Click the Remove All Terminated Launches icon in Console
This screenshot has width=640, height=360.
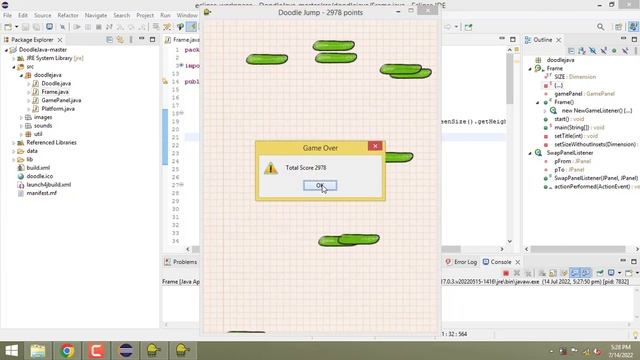(x=528, y=273)
